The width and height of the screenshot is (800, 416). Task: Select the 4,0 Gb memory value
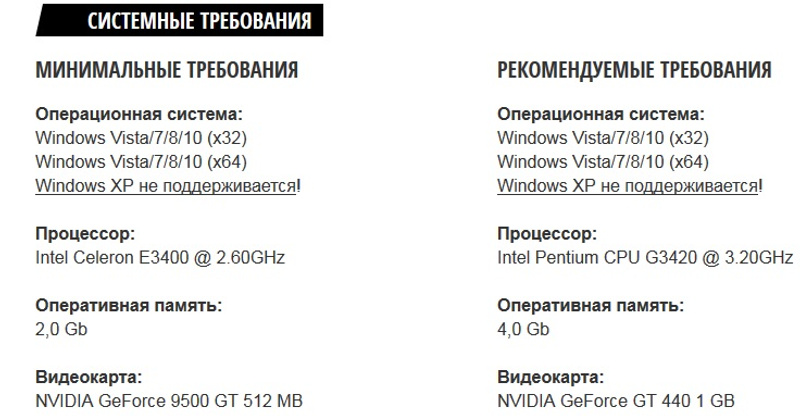(523, 329)
